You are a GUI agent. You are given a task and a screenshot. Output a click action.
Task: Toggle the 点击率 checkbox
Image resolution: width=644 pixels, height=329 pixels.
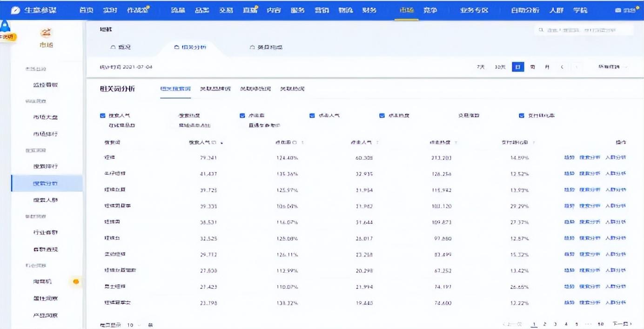pos(242,116)
